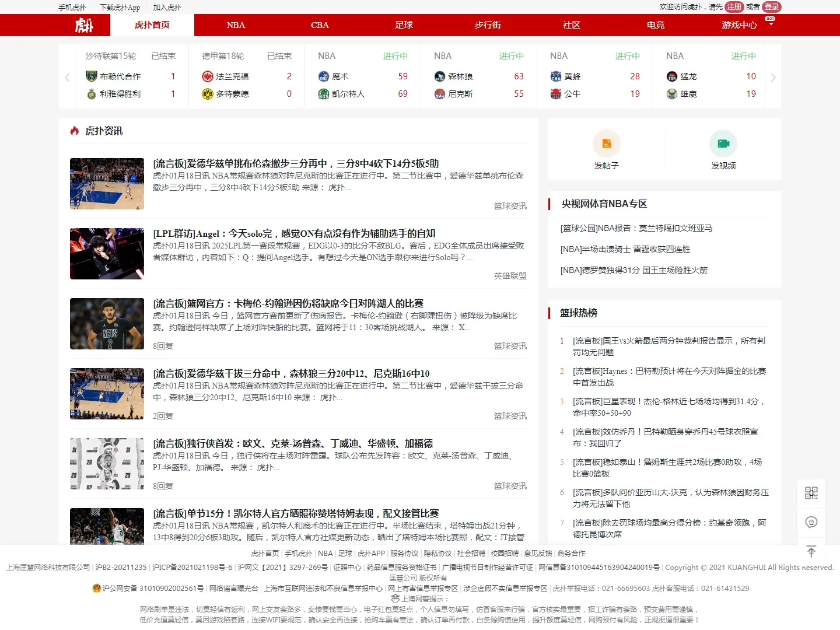Open the 独行侠首发 headline
The height and width of the screenshot is (630, 840).
point(293,443)
